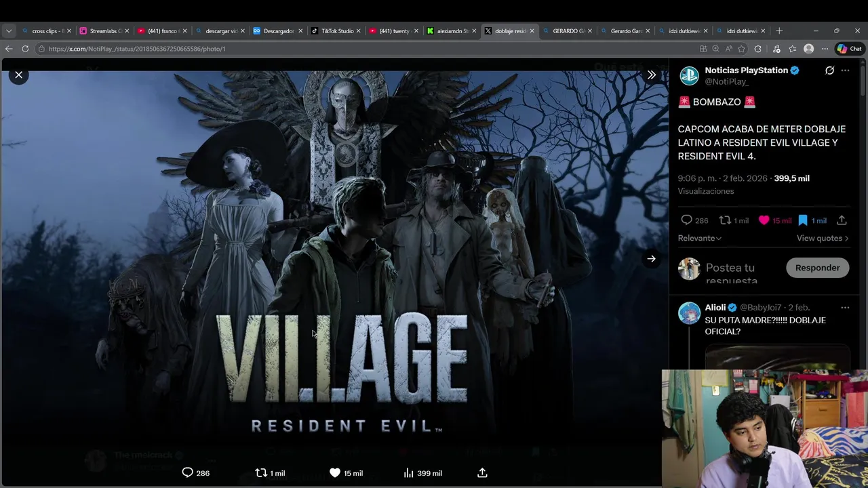Click the Read aloud icon in address bar
Screen dimensions: 868x488
coord(728,49)
